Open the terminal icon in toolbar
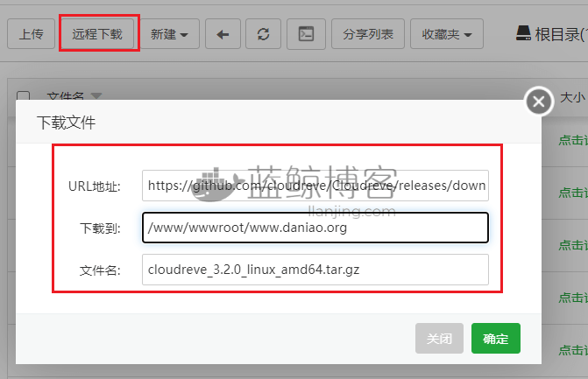Screen dimensions: 588x379 306,35
